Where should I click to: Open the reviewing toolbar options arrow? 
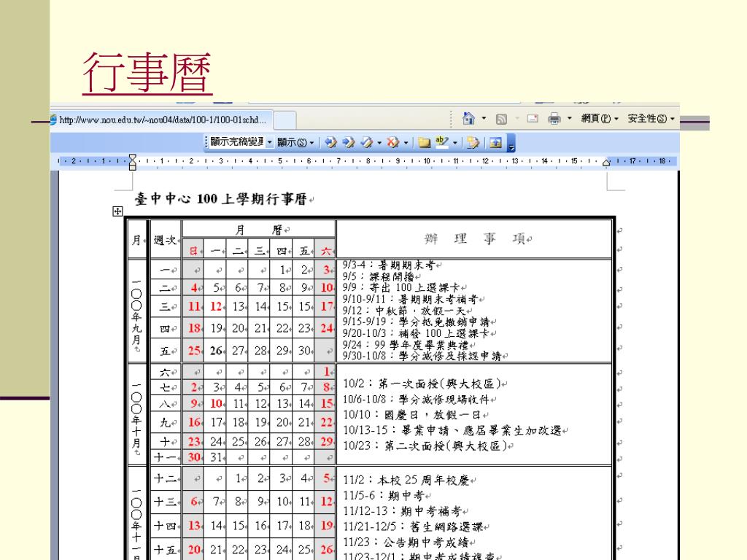coord(511,143)
